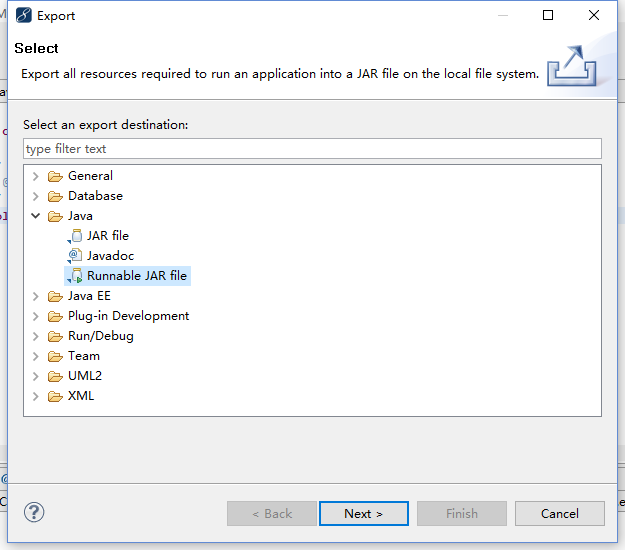Screen dimensions: 625x550
Task: Click the Run/Debug folder icon
Action: (x=55, y=336)
